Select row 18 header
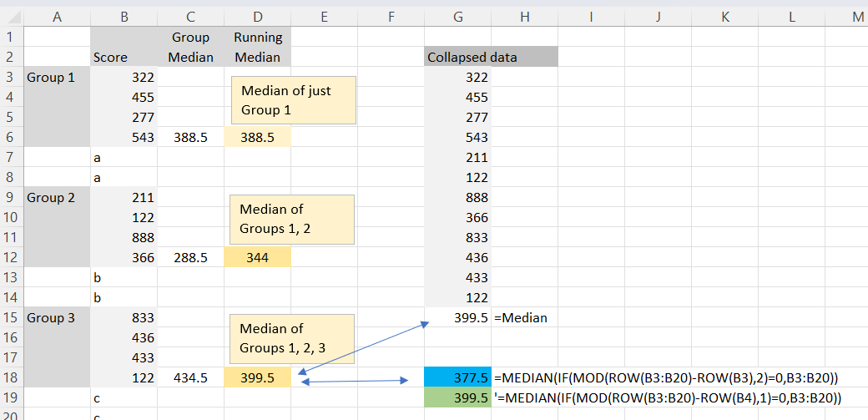This screenshot has height=420, width=868. pos(12,378)
